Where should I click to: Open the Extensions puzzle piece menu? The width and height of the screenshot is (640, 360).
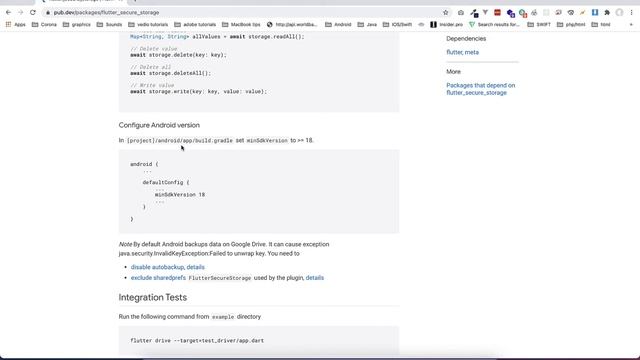[607, 13]
